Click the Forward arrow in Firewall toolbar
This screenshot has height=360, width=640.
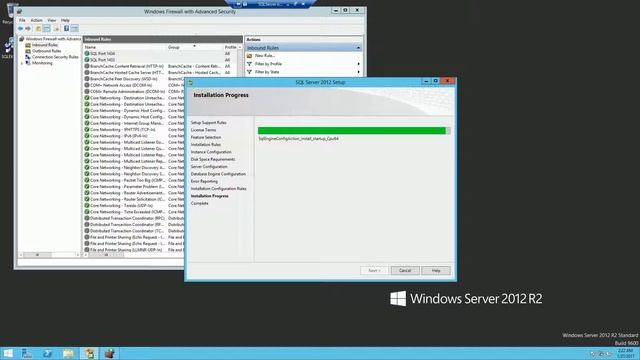(x=28, y=29)
